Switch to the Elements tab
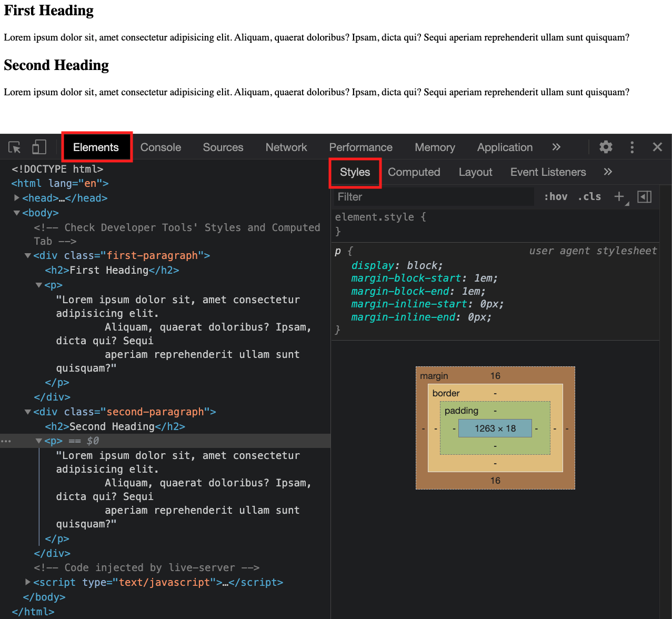This screenshot has width=672, height=619. click(96, 147)
